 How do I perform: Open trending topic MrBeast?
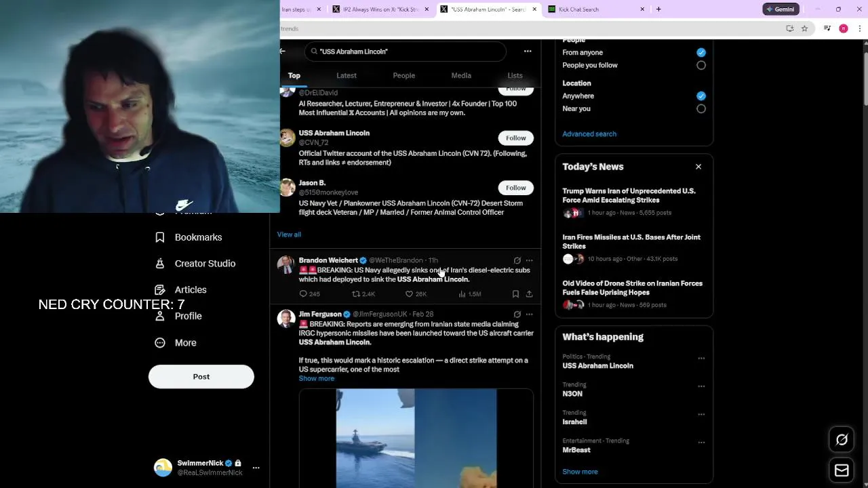click(576, 450)
